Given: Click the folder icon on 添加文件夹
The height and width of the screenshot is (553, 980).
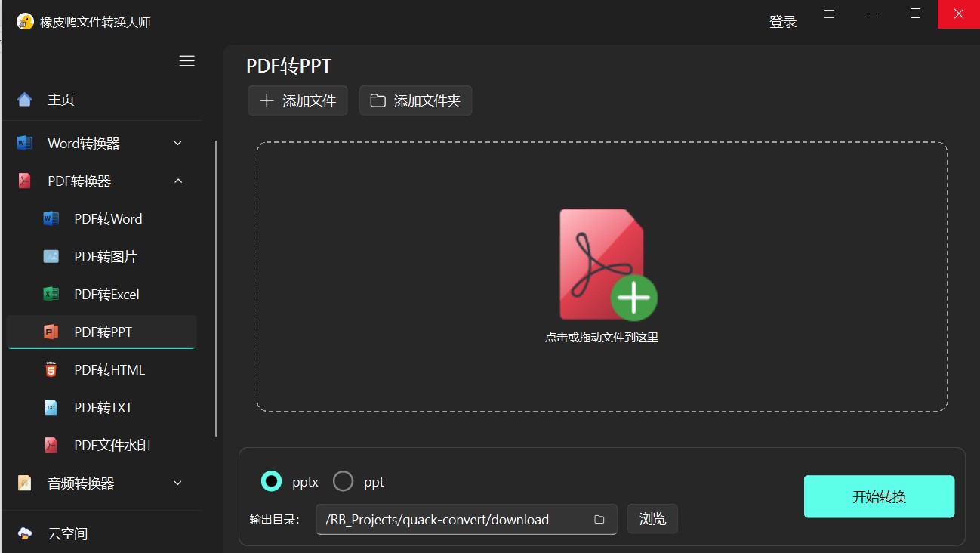Looking at the screenshot, I should 378,100.
